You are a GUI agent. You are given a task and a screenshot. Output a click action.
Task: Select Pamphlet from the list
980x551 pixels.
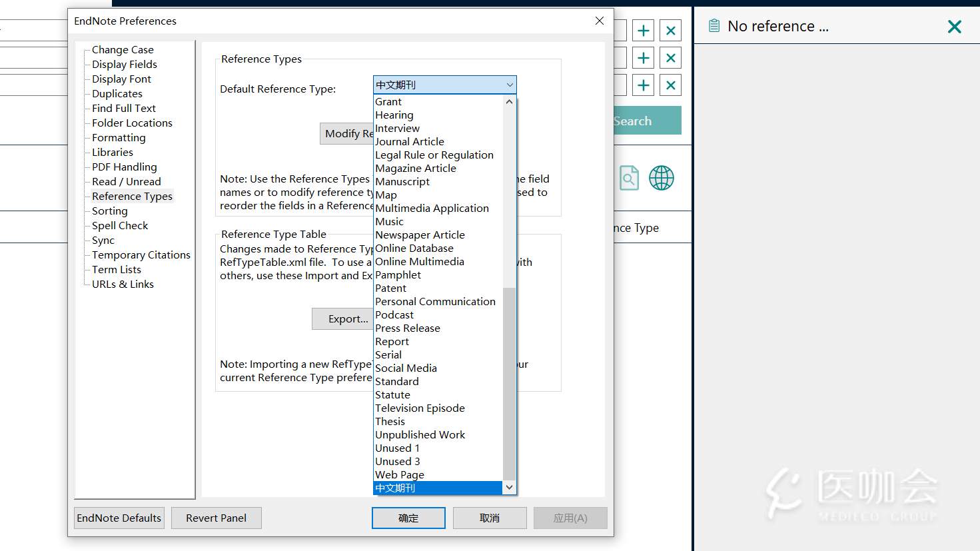tap(438, 275)
